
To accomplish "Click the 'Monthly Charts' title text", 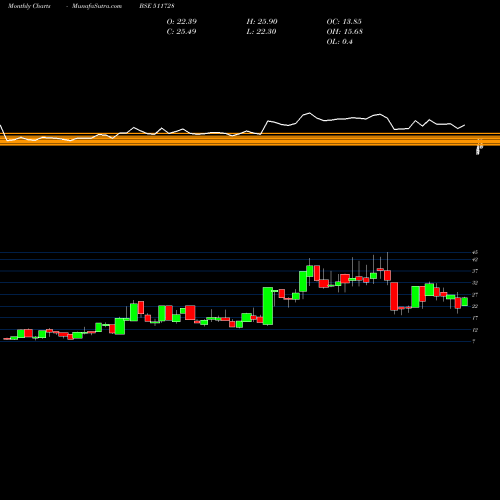I will point(29,6).
